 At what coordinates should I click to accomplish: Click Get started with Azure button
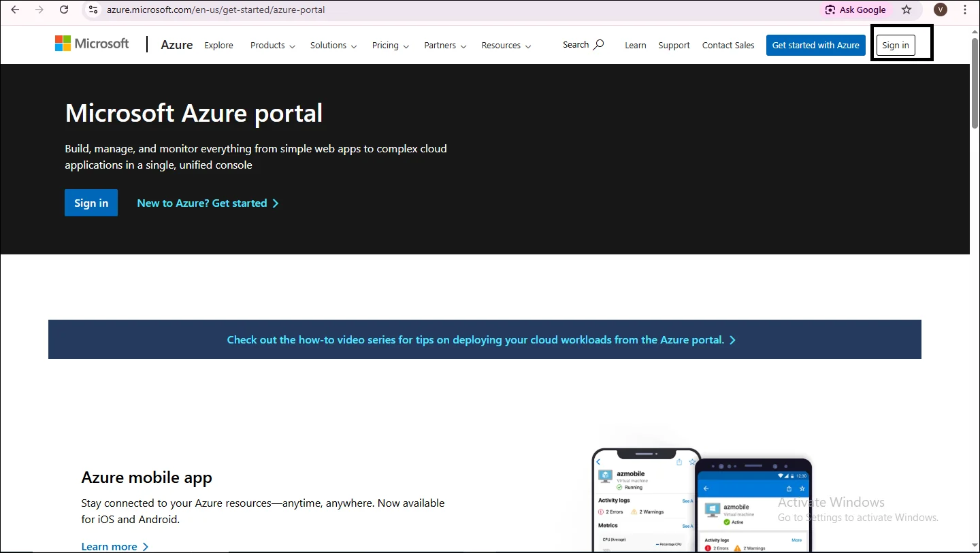tap(816, 46)
